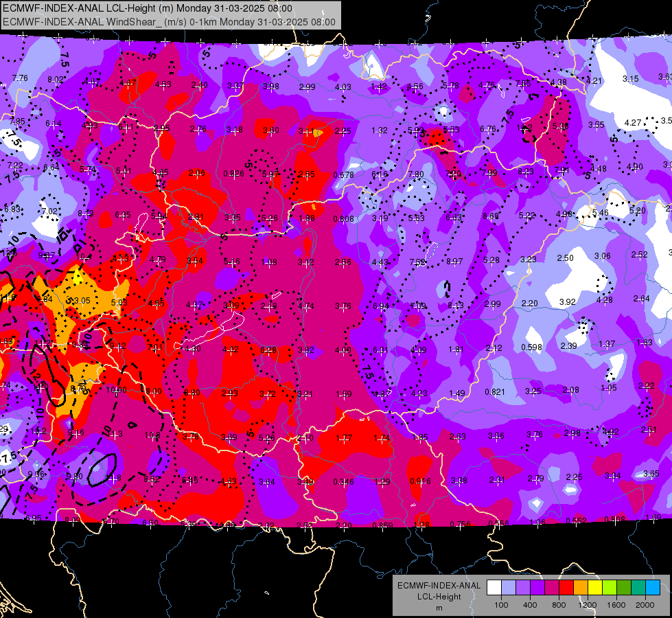Click the wind shear value "0.598"

click(x=531, y=347)
